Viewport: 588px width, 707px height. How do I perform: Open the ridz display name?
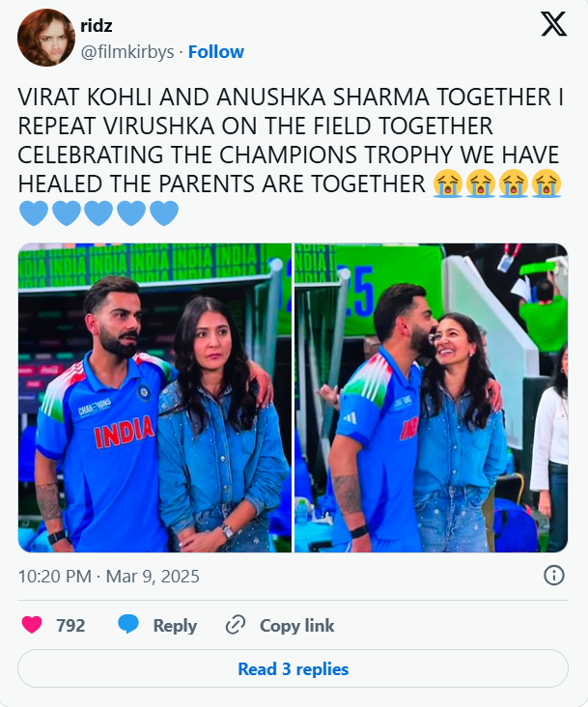pos(96,26)
